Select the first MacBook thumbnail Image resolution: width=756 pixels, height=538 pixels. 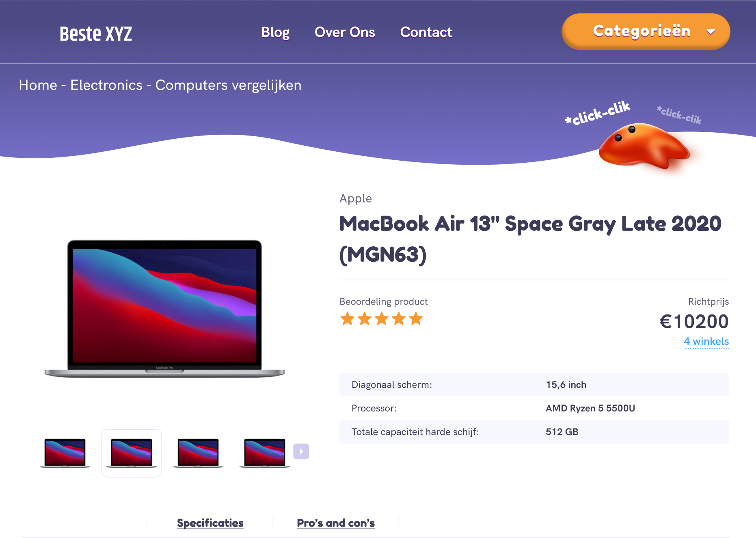(65, 453)
